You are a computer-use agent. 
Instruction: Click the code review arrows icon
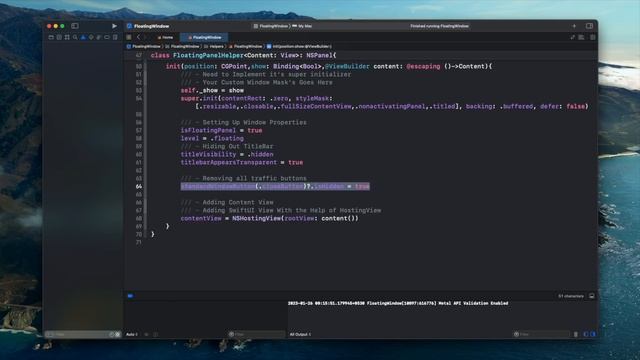pos(573,37)
